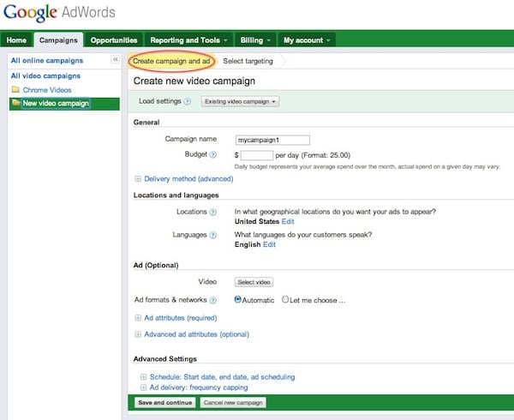Click the Save and continue button
This screenshot has width=514, height=420.
tap(164, 403)
